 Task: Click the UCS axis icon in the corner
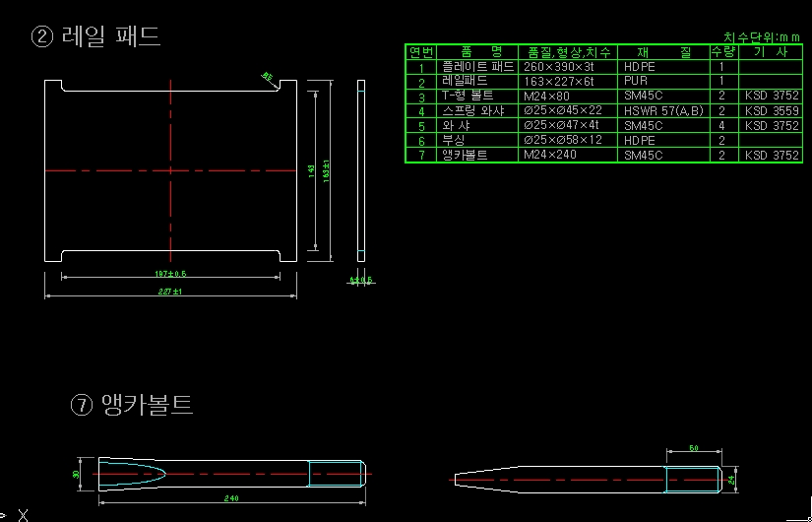click(14, 514)
